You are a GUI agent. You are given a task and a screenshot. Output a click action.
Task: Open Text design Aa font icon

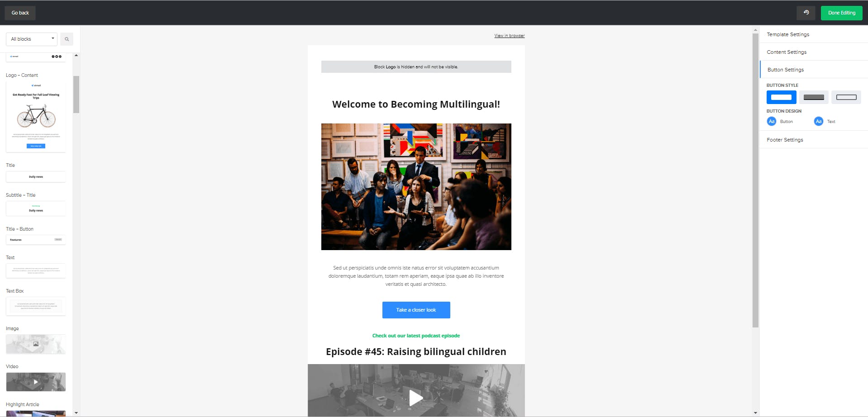pyautogui.click(x=819, y=121)
